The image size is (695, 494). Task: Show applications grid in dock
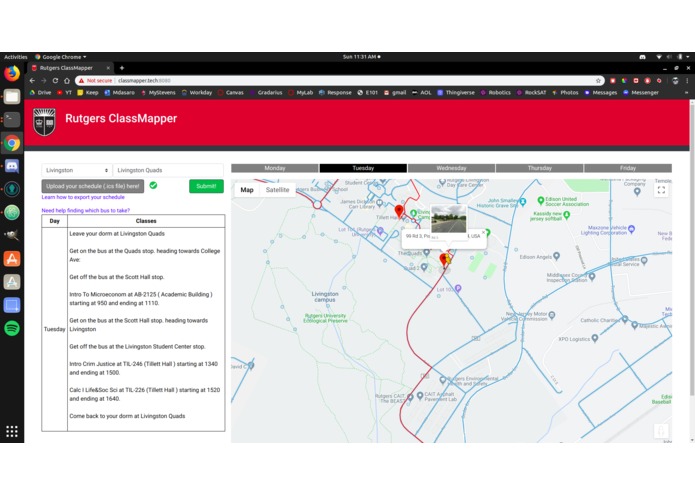point(12,431)
